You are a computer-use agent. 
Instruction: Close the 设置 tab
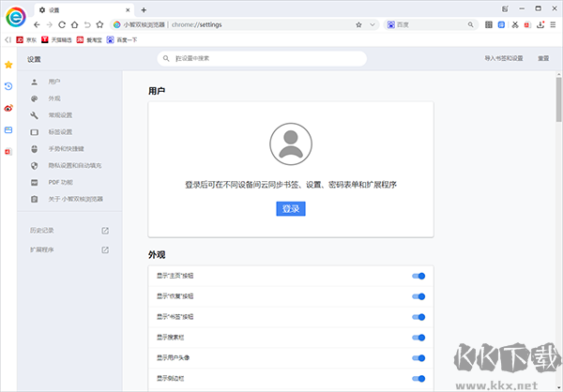(x=128, y=10)
